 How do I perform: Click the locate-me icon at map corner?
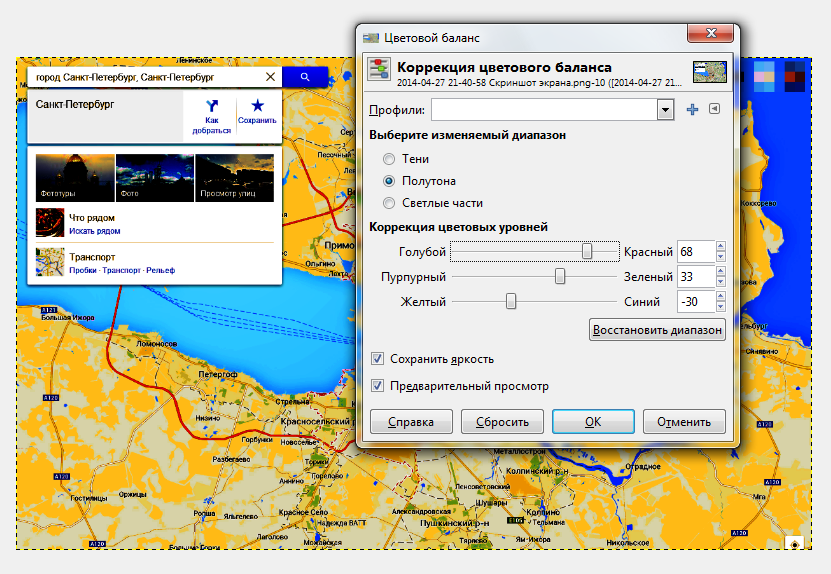pyautogui.click(x=794, y=544)
